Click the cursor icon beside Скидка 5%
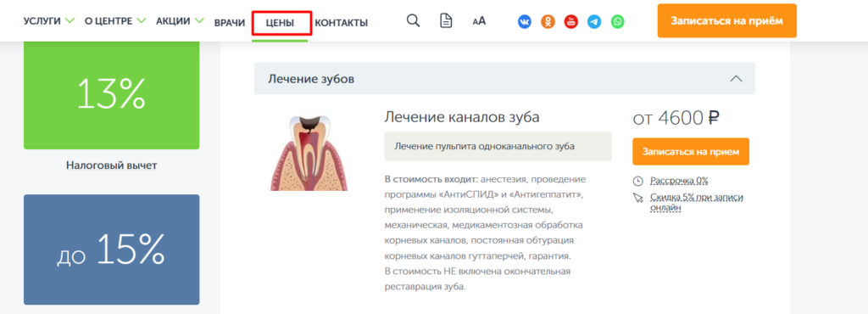Screen dimensions: 868x314 click(x=638, y=198)
